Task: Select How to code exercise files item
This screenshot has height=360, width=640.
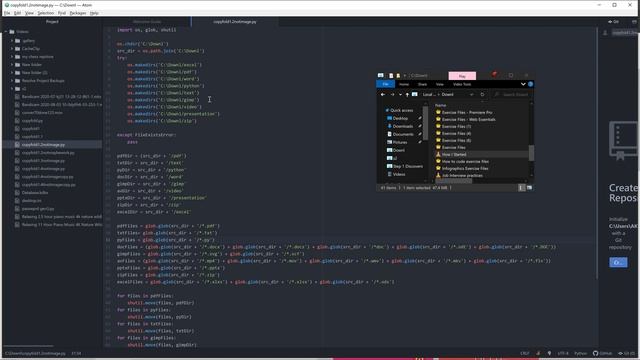Action: [465, 161]
